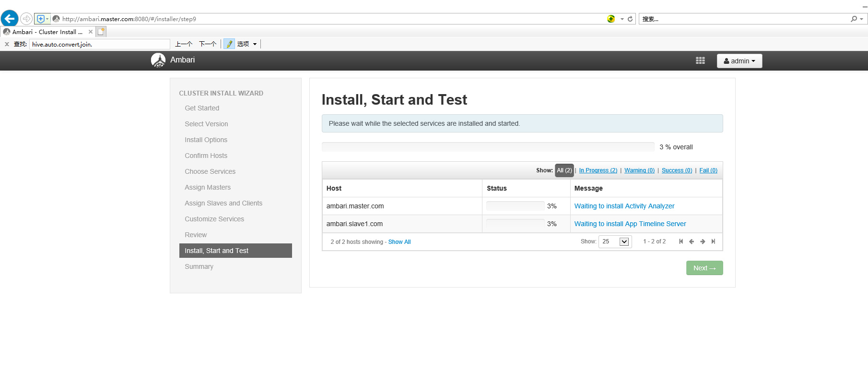Screen dimensions: 868x386
Task: Select Install, Start and Test step
Action: tap(235, 251)
